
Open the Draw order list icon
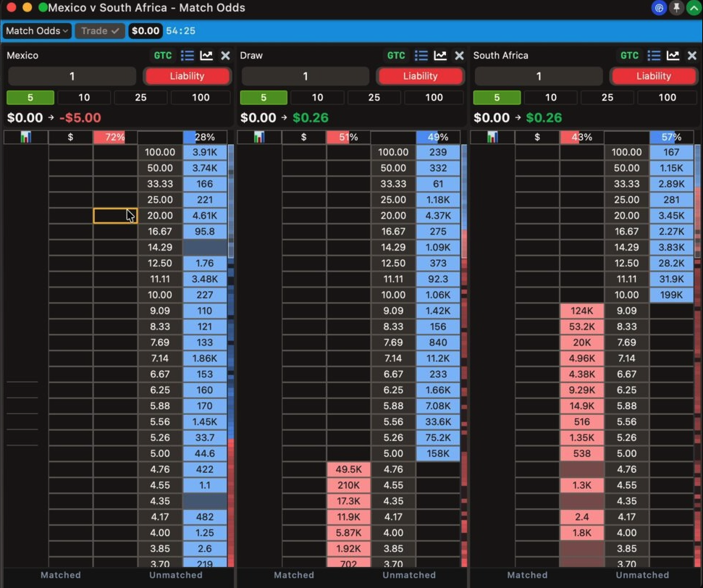click(421, 55)
